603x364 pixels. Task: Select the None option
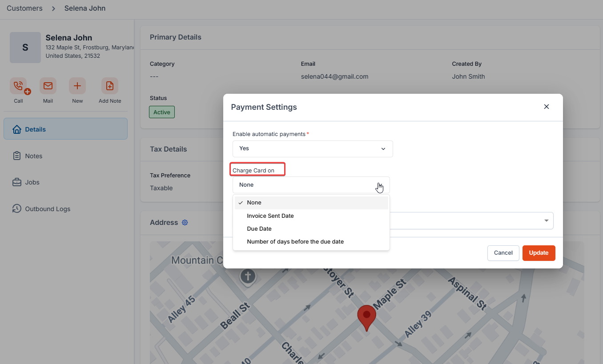coord(311,203)
